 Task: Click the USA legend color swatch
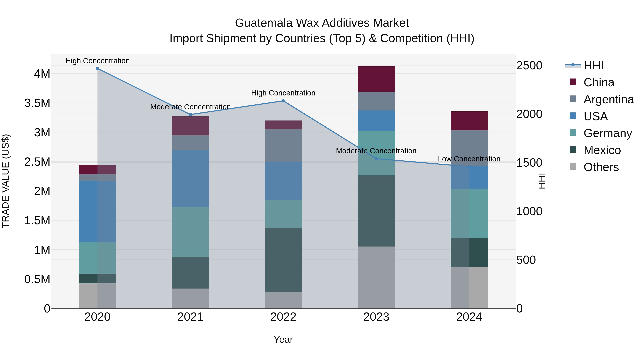click(573, 116)
